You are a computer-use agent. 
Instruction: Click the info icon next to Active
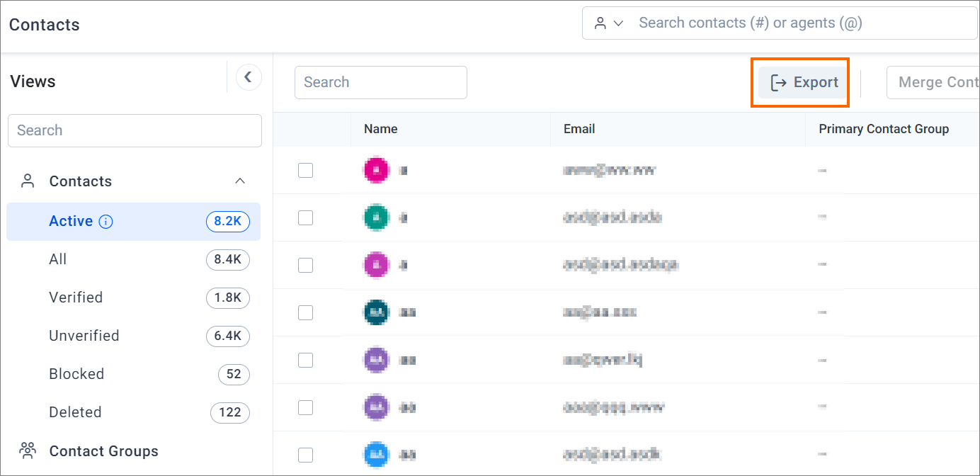tap(106, 222)
